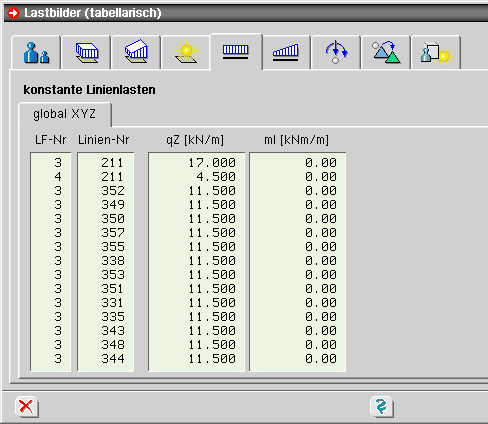Select the qZ value 4.500 entry

tap(216, 177)
